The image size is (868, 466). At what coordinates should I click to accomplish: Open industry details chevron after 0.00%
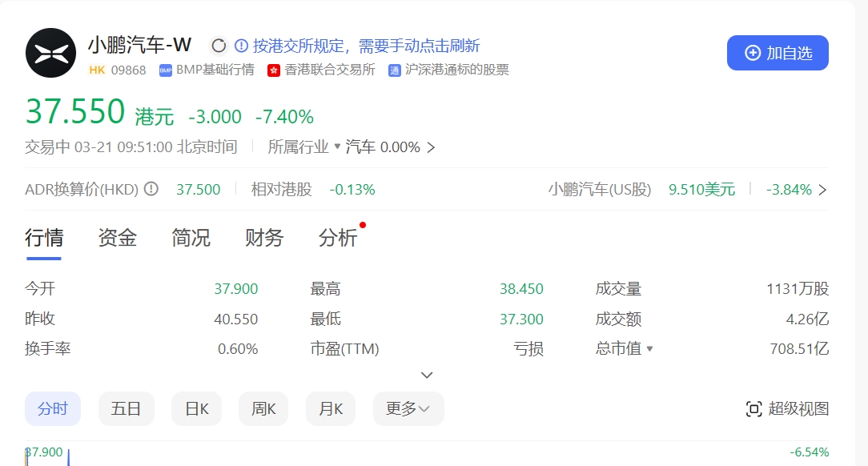click(x=432, y=148)
